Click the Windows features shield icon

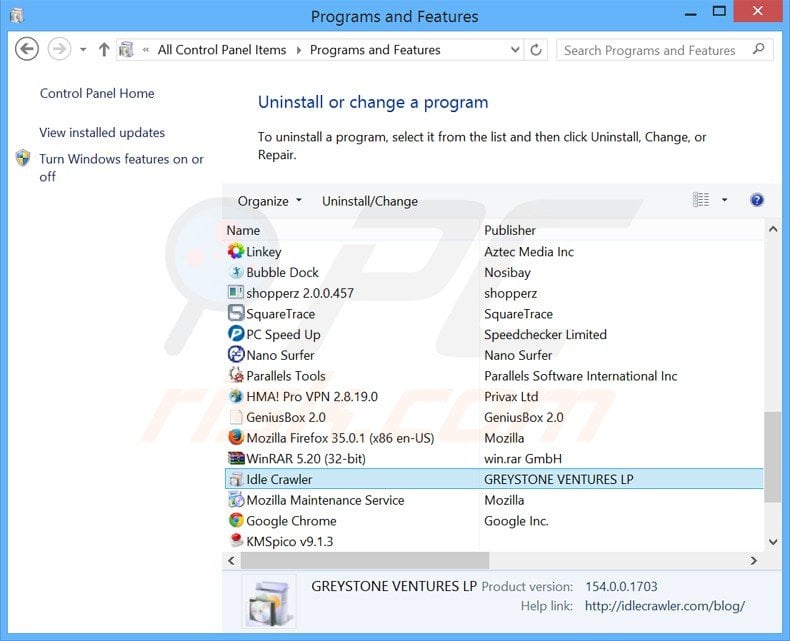click(x=23, y=158)
